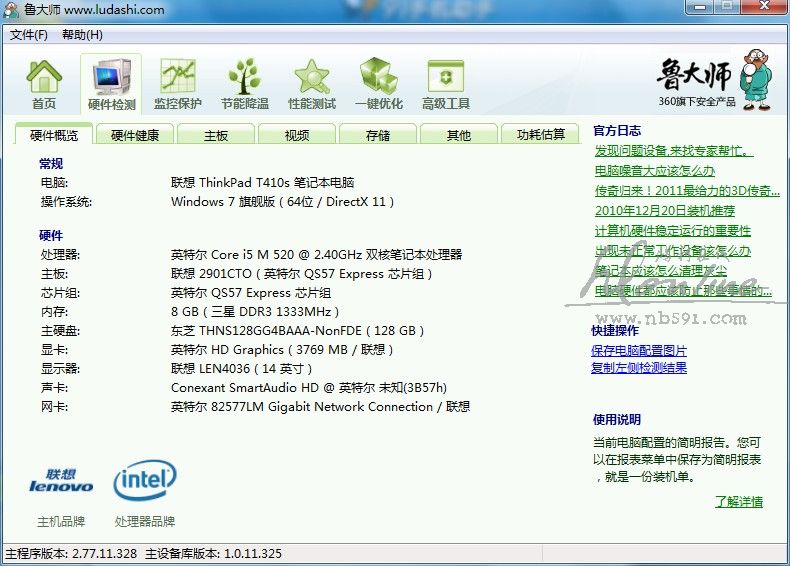Minimize the 鲁大师 window
The height and width of the screenshot is (566, 790).
700,7
